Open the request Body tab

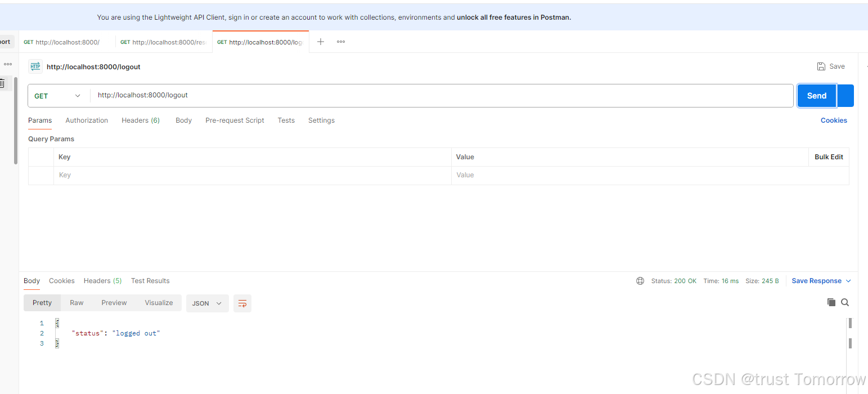(x=183, y=120)
